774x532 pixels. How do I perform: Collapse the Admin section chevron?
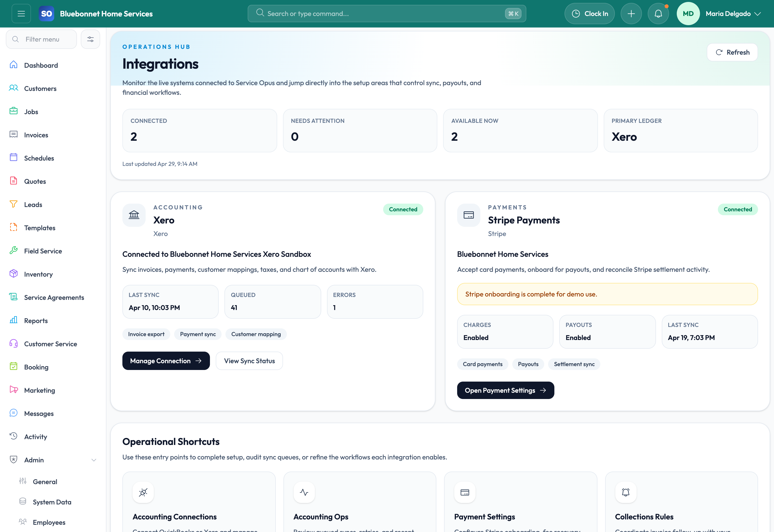pos(94,460)
